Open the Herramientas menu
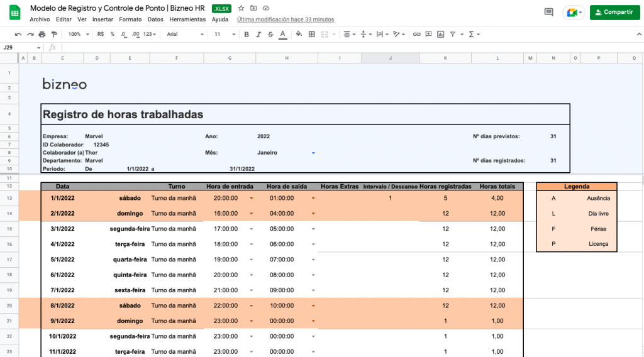This screenshot has width=644, height=357. (x=187, y=19)
